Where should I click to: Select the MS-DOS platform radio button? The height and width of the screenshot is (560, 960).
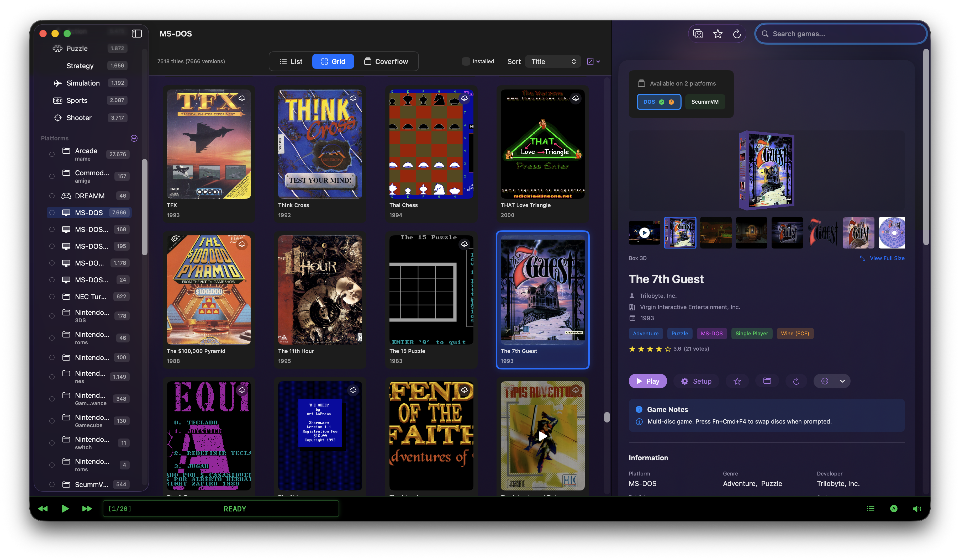(x=52, y=213)
